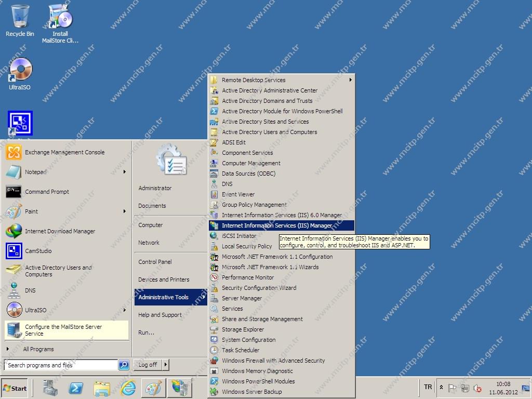This screenshot has height=399, width=532.
Task: Click Notepad icon in Start menu
Action: click(x=14, y=172)
